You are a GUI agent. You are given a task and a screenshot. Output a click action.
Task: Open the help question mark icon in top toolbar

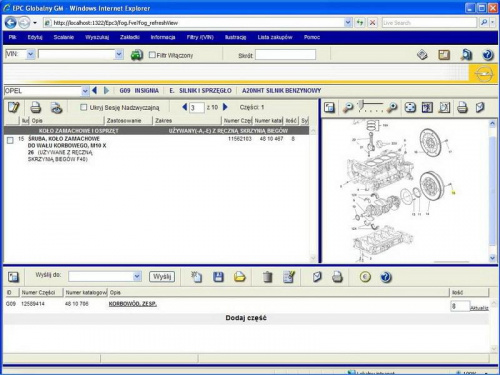coord(488,55)
